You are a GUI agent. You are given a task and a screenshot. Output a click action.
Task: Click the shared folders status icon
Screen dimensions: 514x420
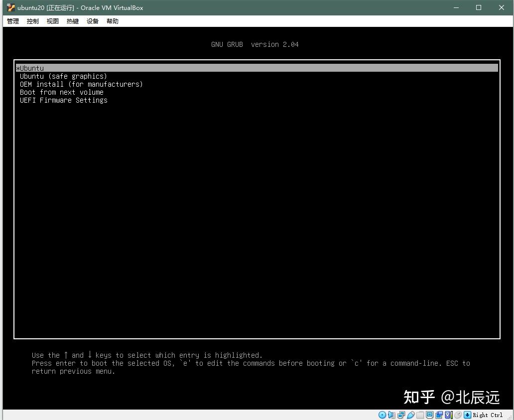(x=420, y=415)
